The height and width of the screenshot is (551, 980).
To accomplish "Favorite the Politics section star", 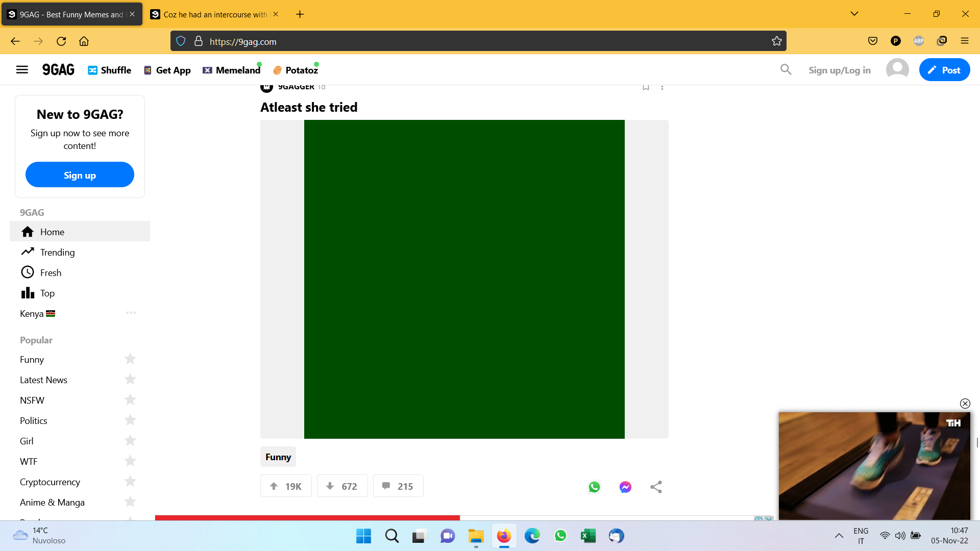I will click(130, 420).
